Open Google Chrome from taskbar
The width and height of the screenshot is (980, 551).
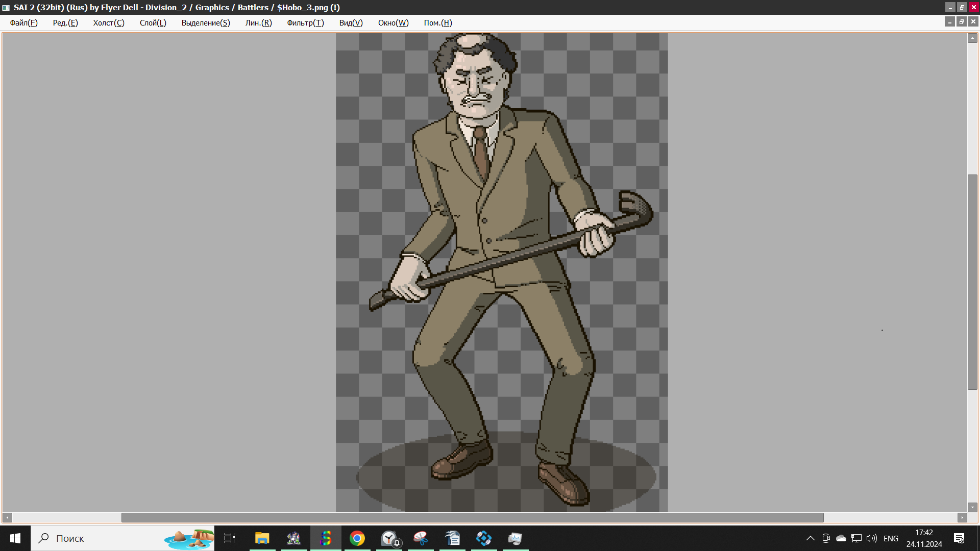click(x=357, y=538)
